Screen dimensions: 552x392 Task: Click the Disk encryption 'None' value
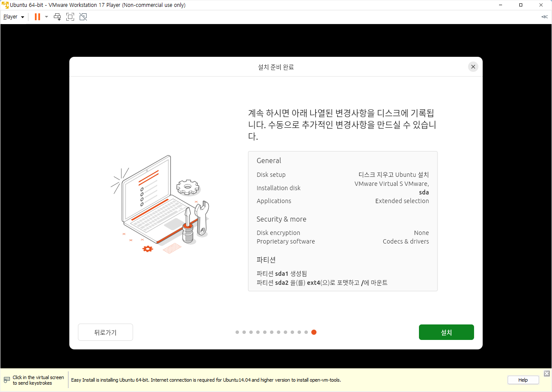pyautogui.click(x=422, y=233)
